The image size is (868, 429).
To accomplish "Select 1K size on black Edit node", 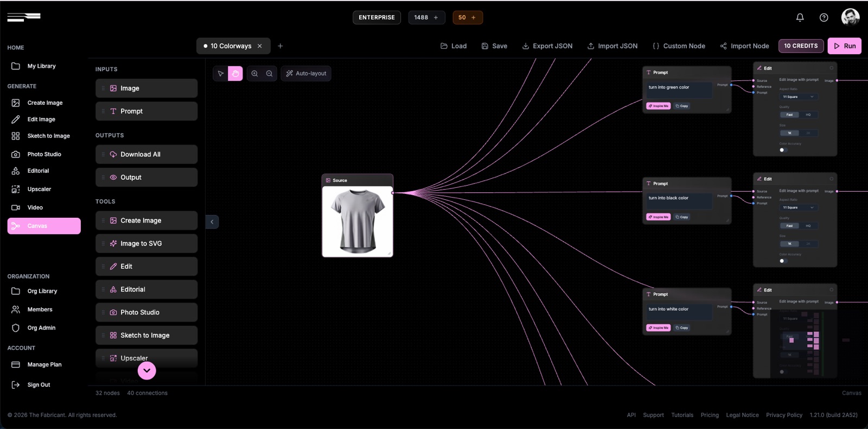I will (x=789, y=244).
